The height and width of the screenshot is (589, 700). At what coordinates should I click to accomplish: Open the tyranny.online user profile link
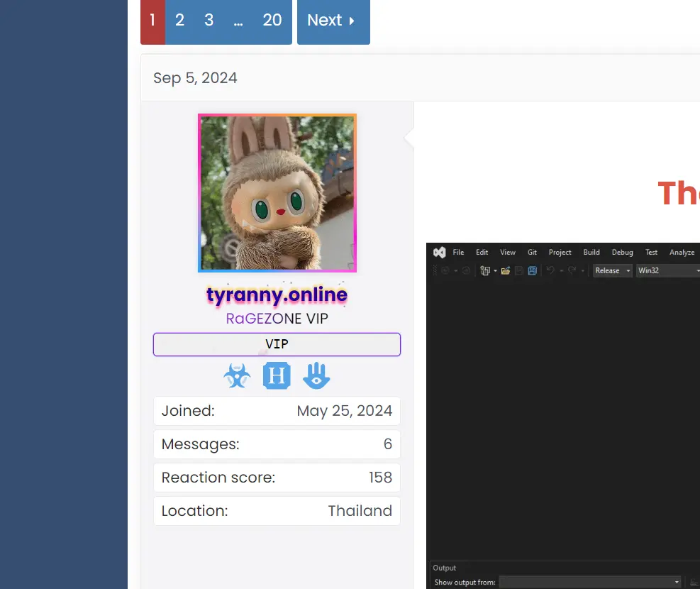point(277,294)
